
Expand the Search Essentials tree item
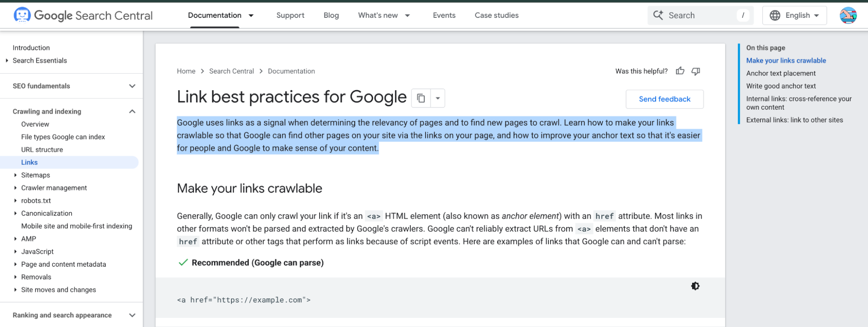[x=7, y=61]
